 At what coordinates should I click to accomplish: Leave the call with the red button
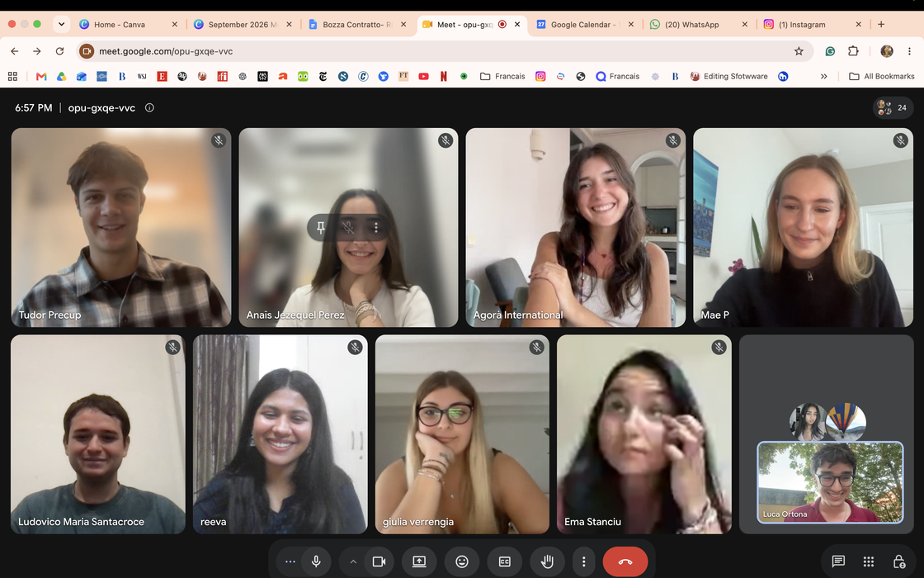(625, 561)
